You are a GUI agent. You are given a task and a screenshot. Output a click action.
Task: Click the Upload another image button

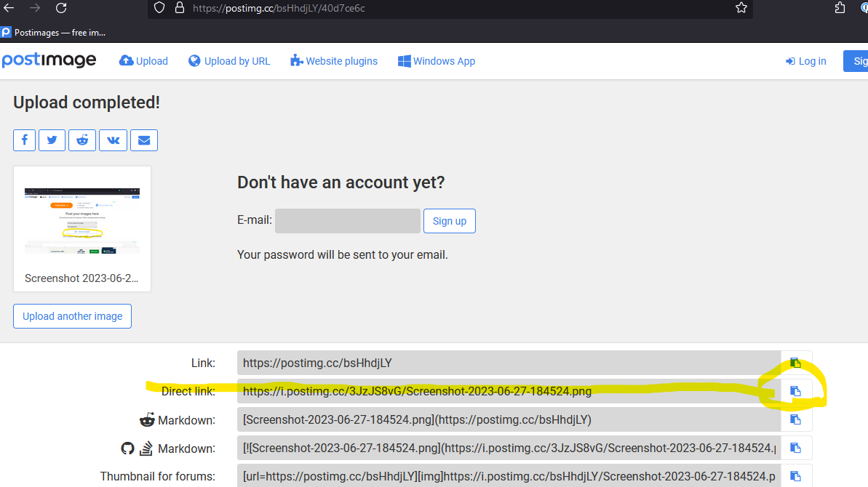(x=73, y=316)
